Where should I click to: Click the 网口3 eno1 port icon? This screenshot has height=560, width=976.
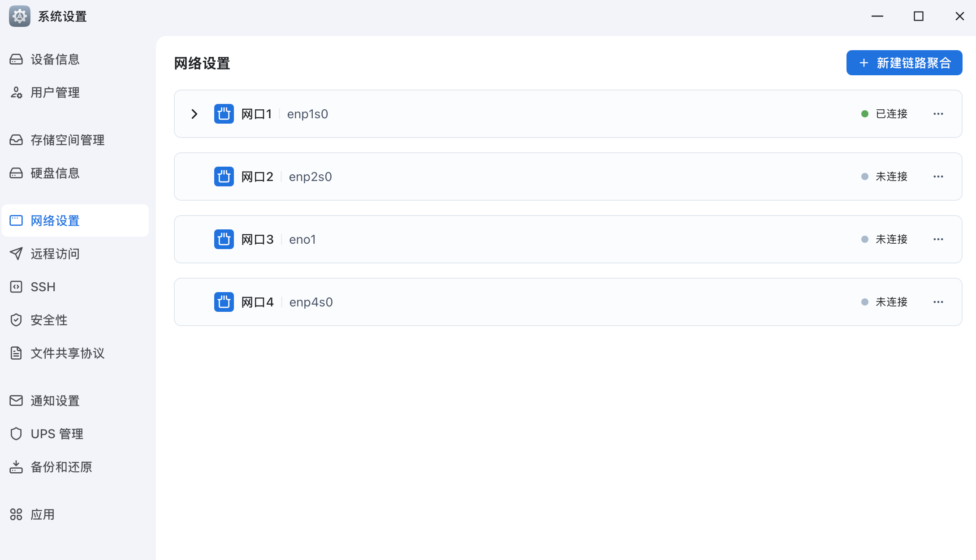224,239
